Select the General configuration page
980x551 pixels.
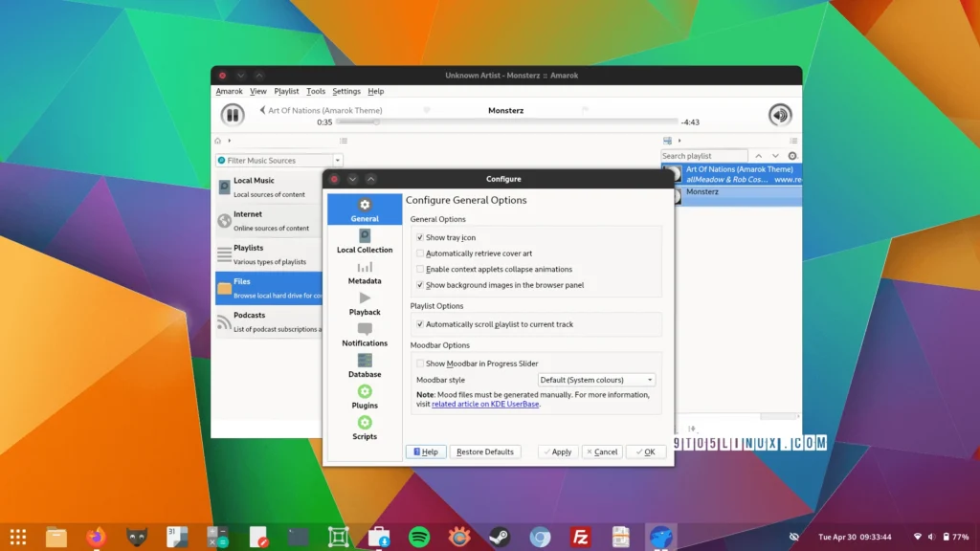point(365,209)
